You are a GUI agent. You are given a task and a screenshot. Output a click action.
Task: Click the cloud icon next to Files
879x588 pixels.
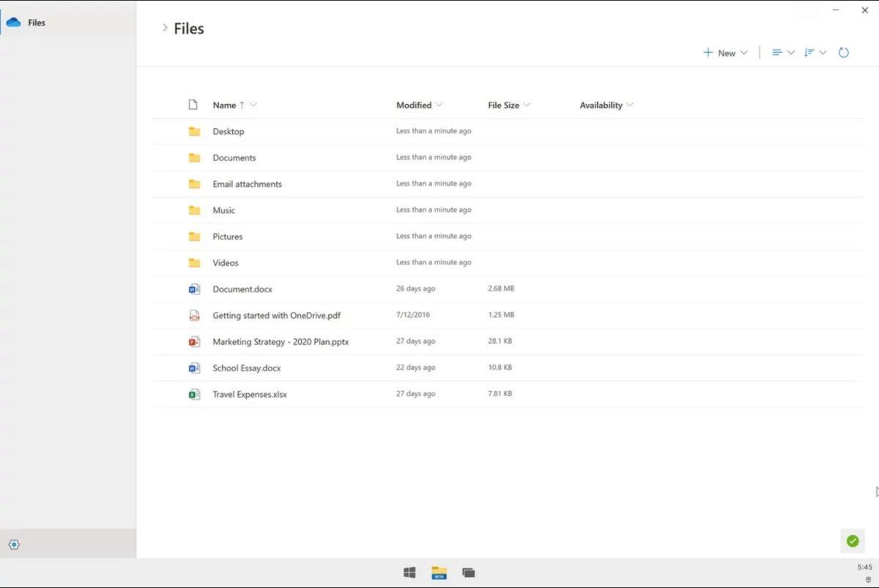coord(14,22)
